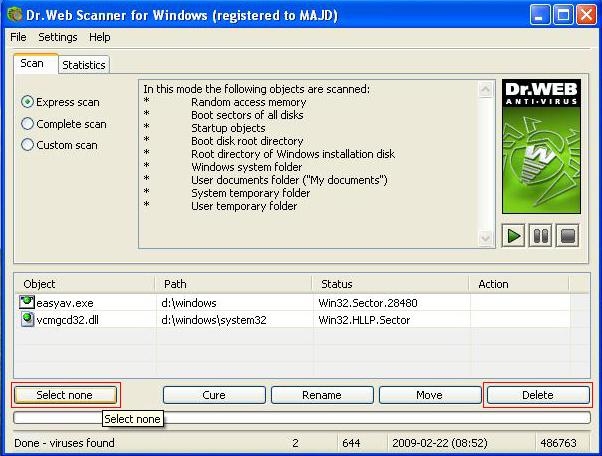Sort results by the Object column header
The width and height of the screenshot is (602, 456).
[84, 284]
